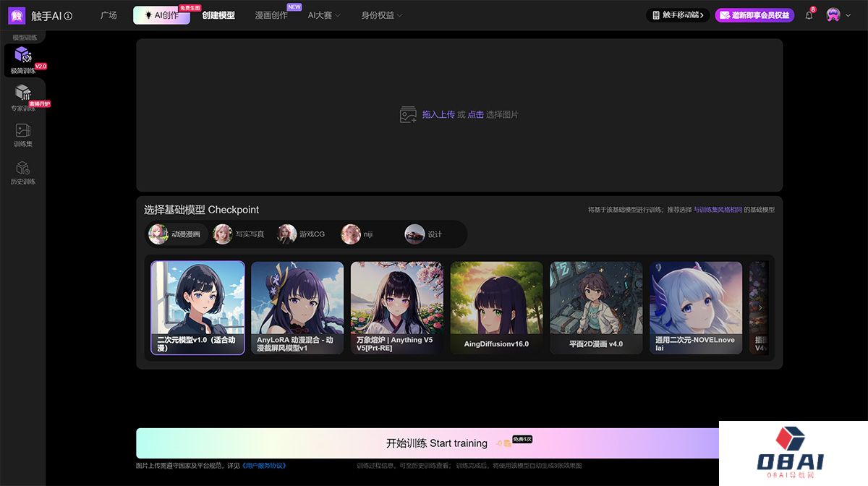Click the user avatar icon
Viewport: 868px width, 486px height.
(x=833, y=15)
